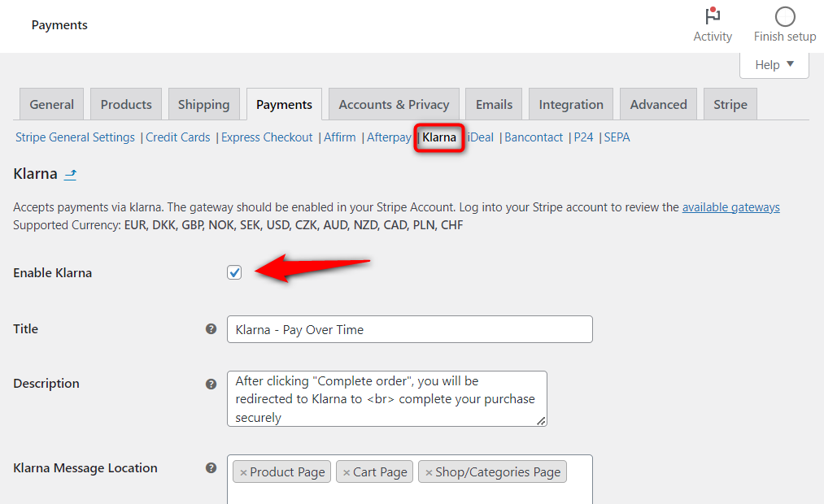
Task: Go to Accounts & Privacy tab
Action: pyautogui.click(x=395, y=105)
